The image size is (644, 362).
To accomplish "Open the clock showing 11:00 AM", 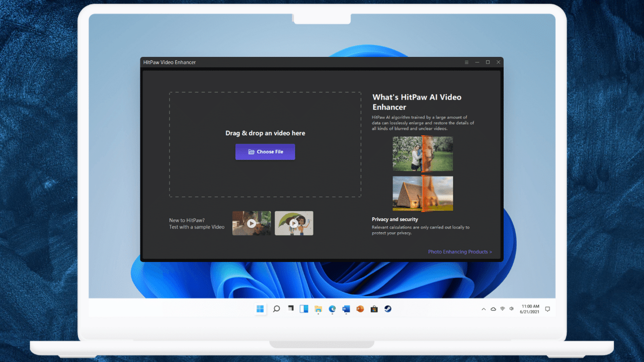I will coord(530,309).
